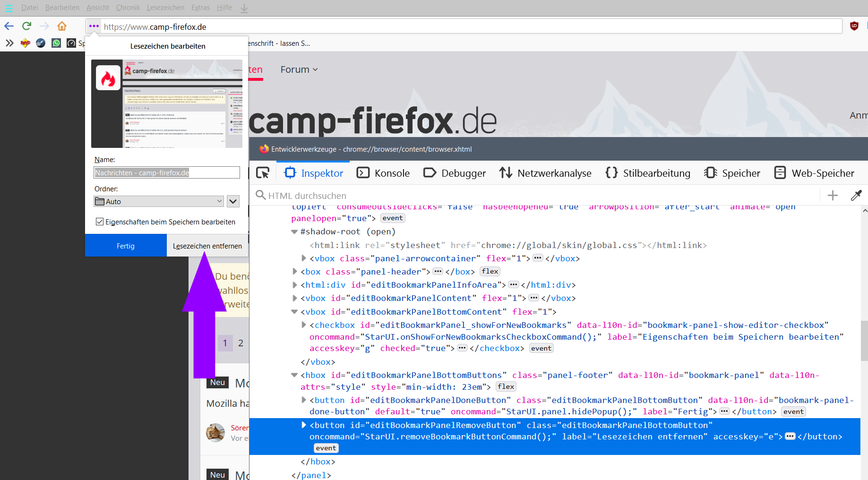868x480 pixels.
Task: Switch to the Netzwerkanalyse tab
Action: pyautogui.click(x=545, y=173)
